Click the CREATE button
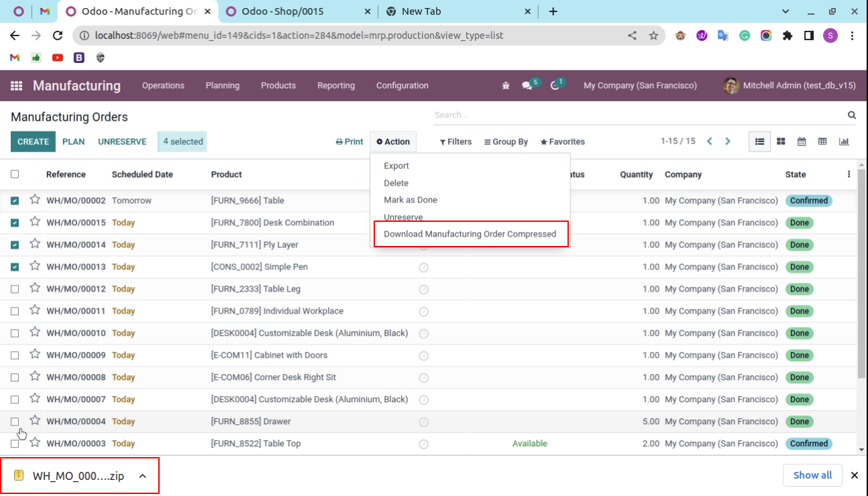The image size is (868, 496). (x=33, y=141)
